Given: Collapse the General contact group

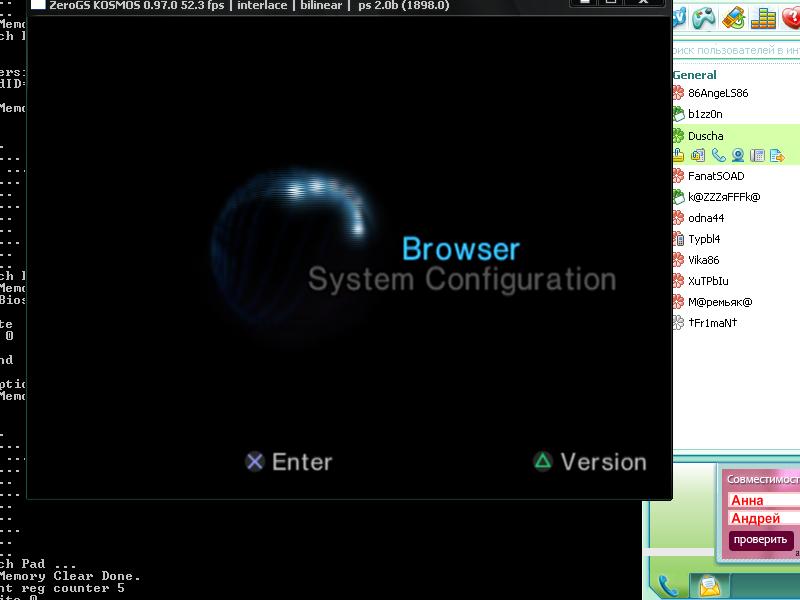Looking at the screenshot, I should [694, 75].
